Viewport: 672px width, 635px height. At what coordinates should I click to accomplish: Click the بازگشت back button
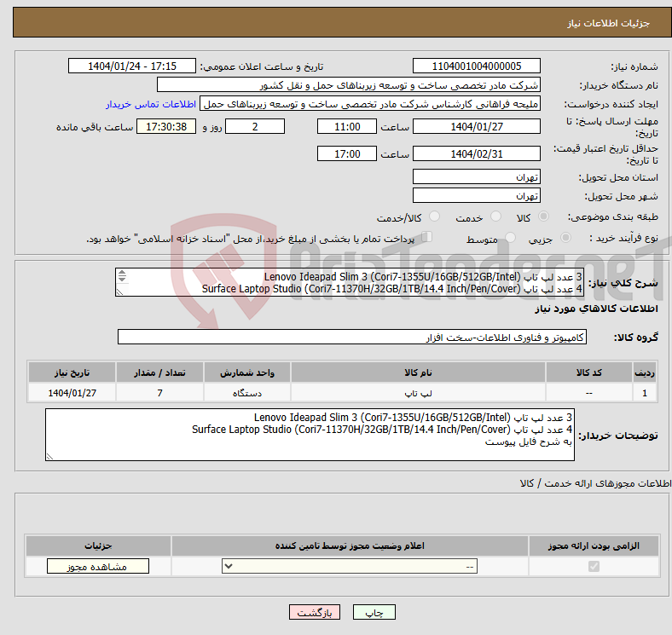tap(314, 612)
